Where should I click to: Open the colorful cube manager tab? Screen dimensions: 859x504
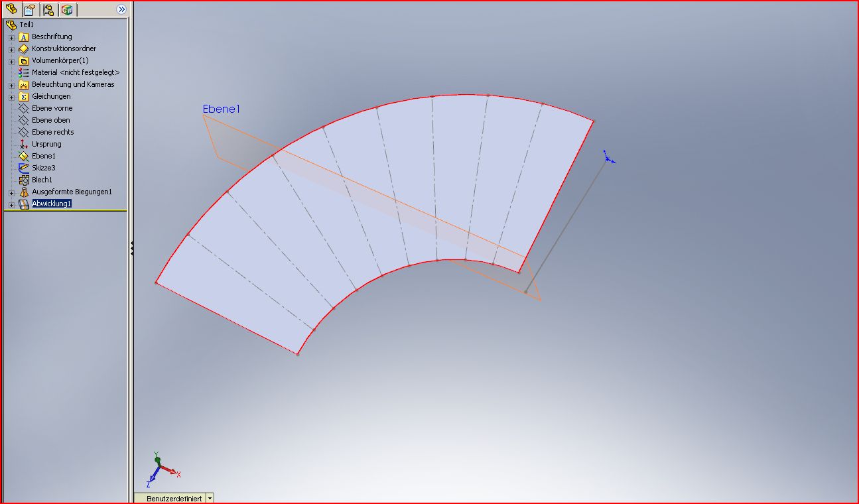(x=67, y=9)
